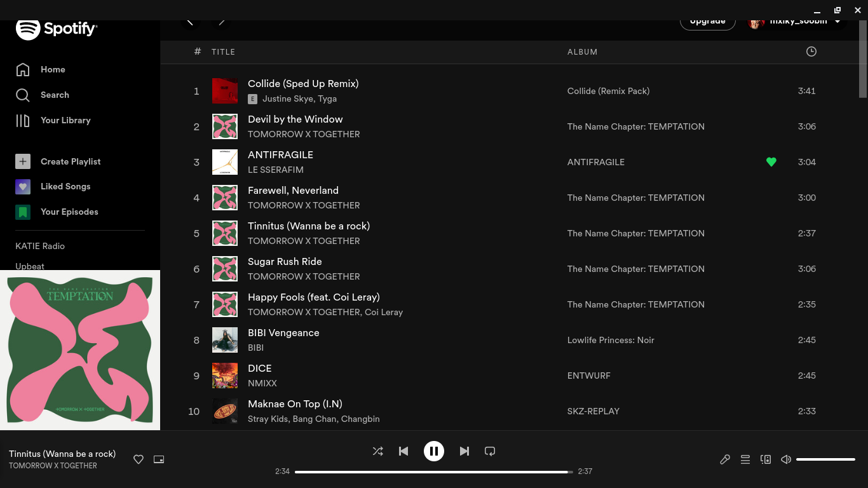
Task: Open Liked Songs heart icon
Action: tap(23, 187)
